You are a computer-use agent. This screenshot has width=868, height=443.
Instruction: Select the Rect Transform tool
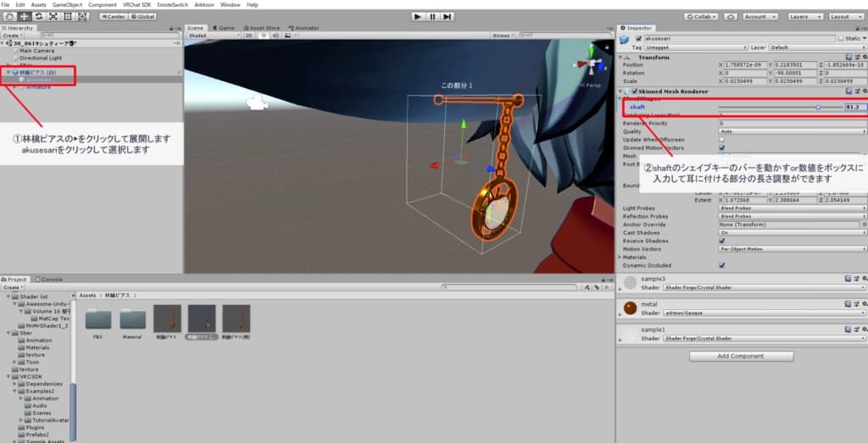66,16
